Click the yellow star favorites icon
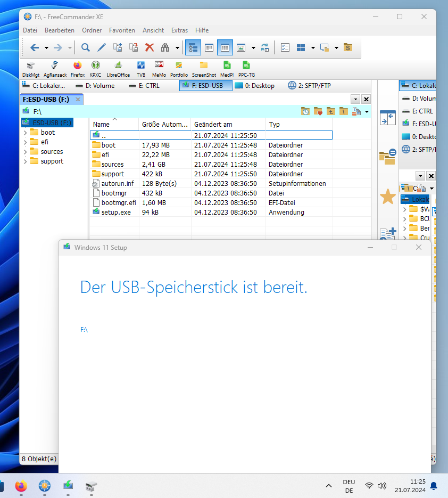This screenshot has height=498, width=448. coord(388,197)
